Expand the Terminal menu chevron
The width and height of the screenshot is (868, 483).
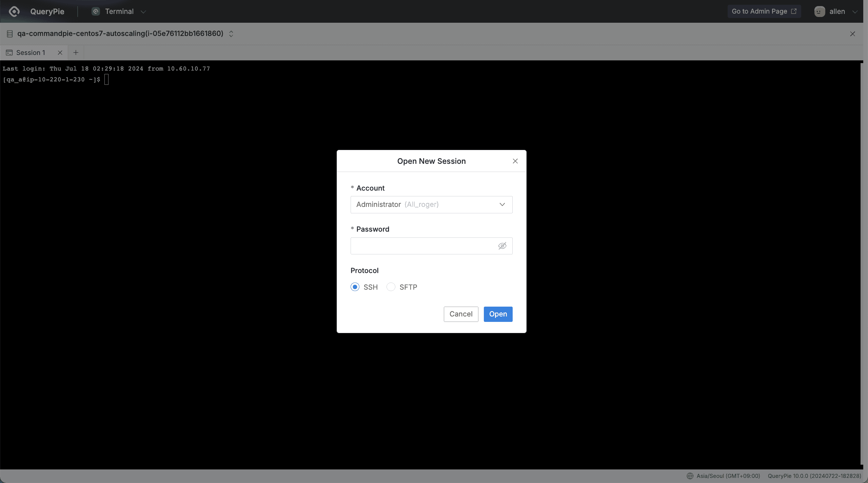pos(143,12)
